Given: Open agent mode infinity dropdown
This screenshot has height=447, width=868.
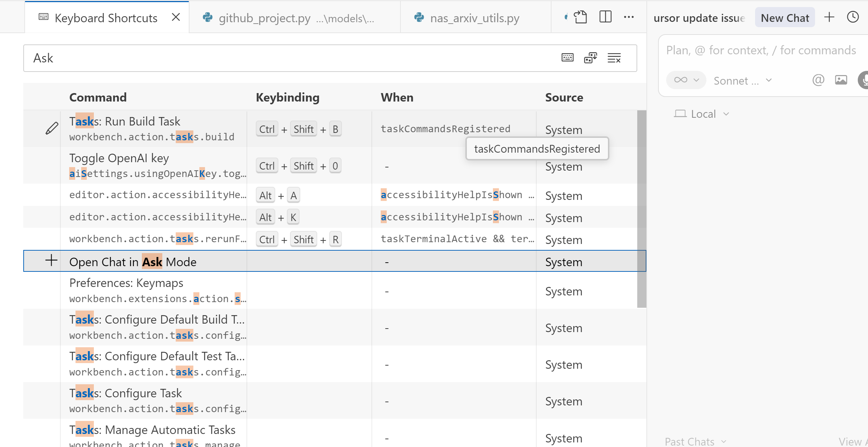Looking at the screenshot, I should tap(686, 80).
